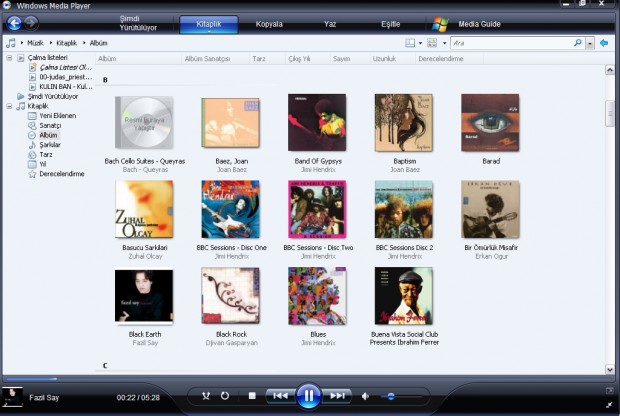This screenshot has width=620, height=416.
Task: Collapse the Çalma listeleri tree node
Action: [x=9, y=58]
